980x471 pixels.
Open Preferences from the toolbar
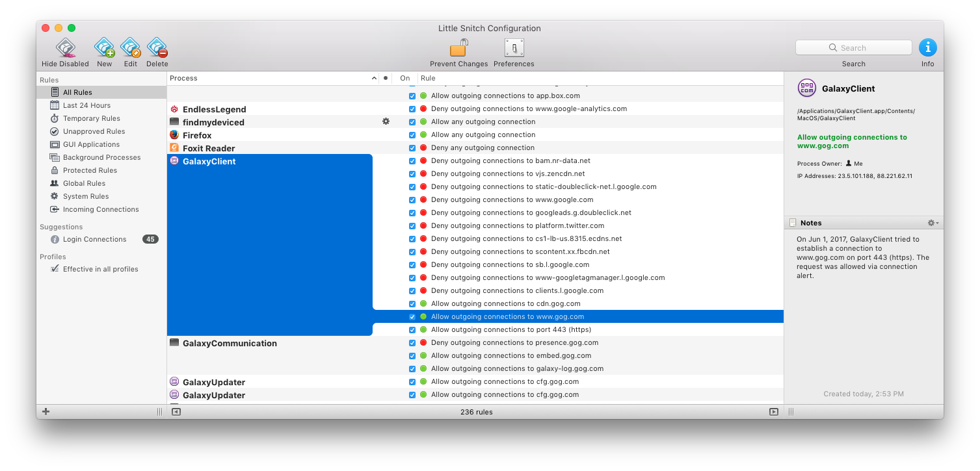[x=514, y=48]
